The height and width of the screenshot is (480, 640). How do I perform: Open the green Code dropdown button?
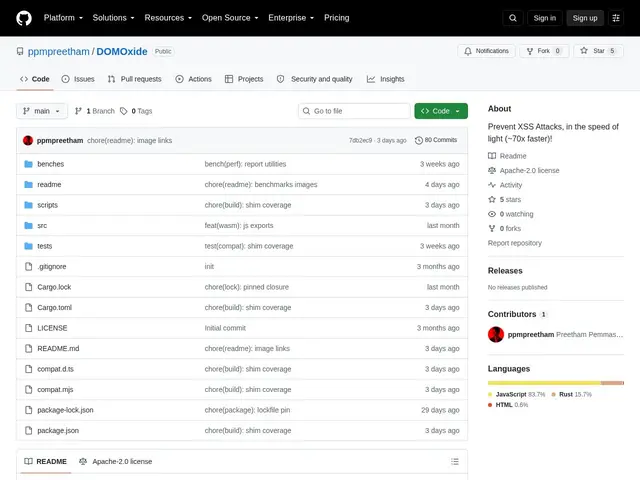tap(441, 111)
